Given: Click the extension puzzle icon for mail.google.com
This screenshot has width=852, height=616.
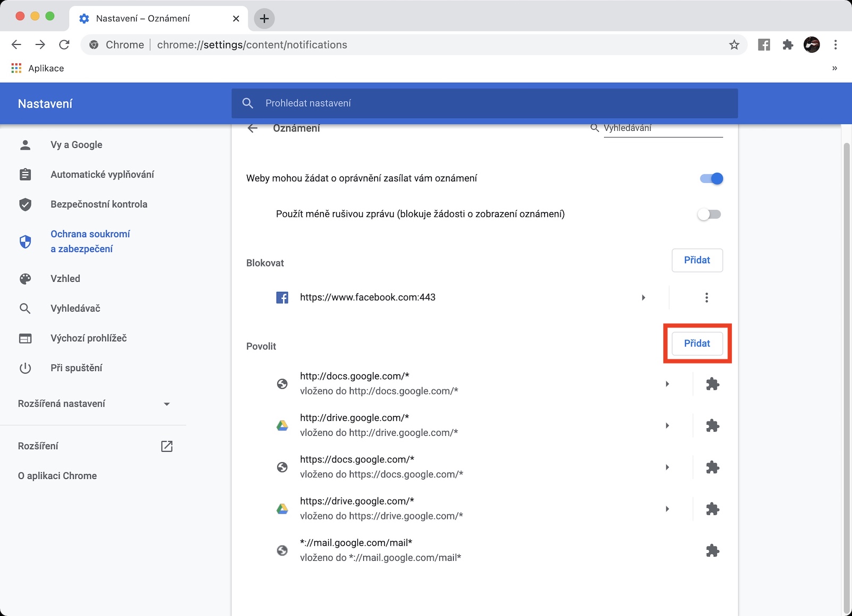Looking at the screenshot, I should [712, 551].
